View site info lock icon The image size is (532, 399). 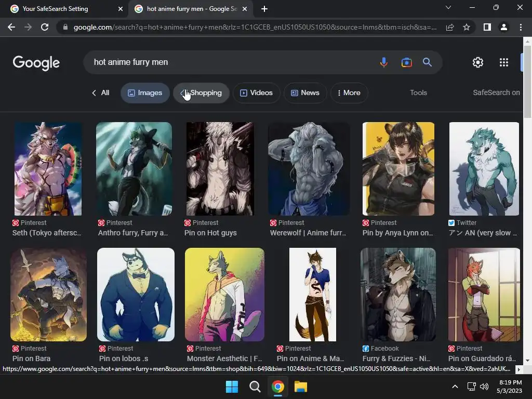(x=65, y=27)
